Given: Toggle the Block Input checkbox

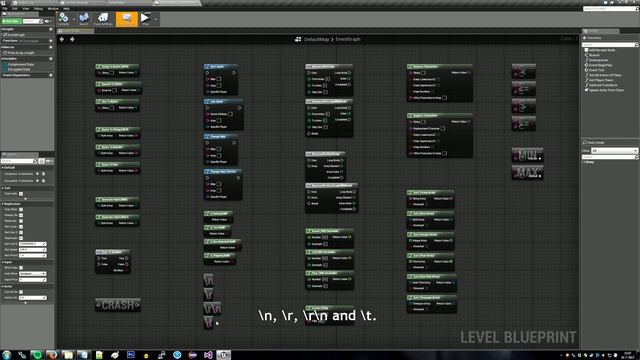Looking at the screenshot, I should (21, 268).
